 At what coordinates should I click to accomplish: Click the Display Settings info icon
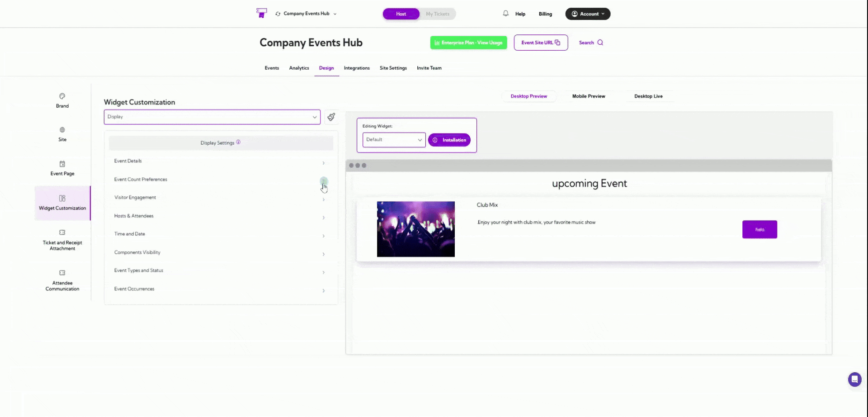[238, 142]
